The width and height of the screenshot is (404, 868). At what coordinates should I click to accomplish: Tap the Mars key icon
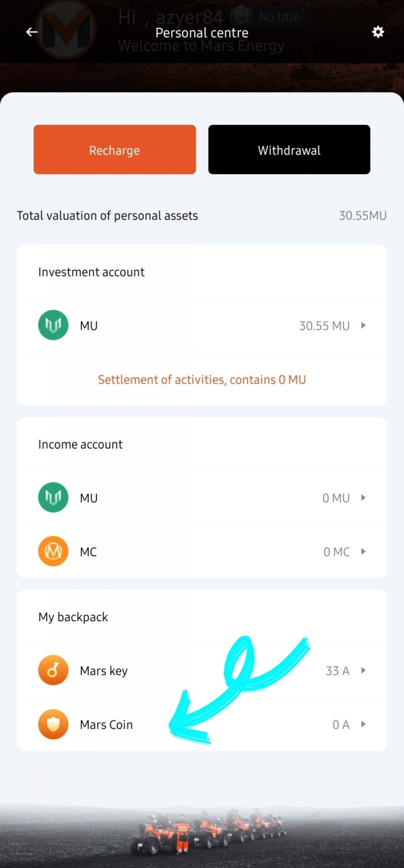[53, 670]
